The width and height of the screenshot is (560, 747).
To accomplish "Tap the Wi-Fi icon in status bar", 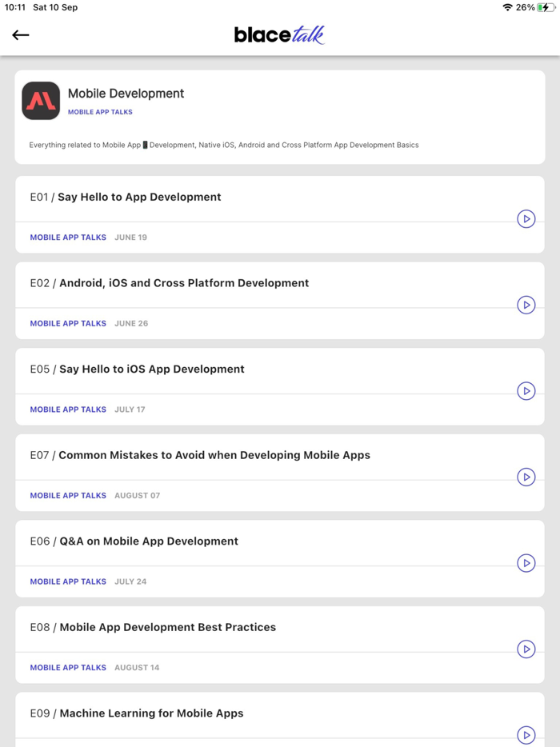I will tap(507, 7).
